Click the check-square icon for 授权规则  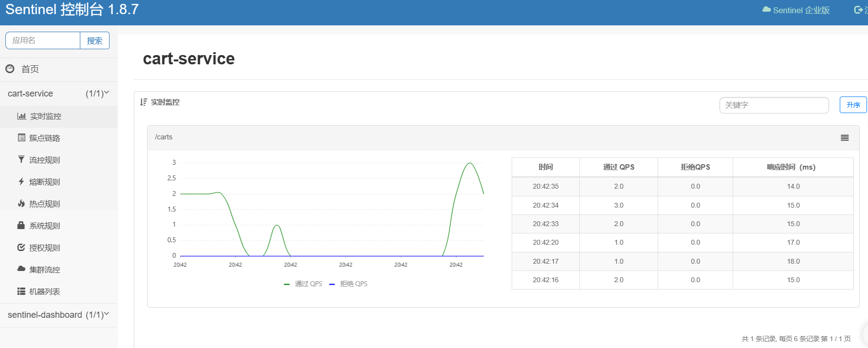tap(21, 247)
